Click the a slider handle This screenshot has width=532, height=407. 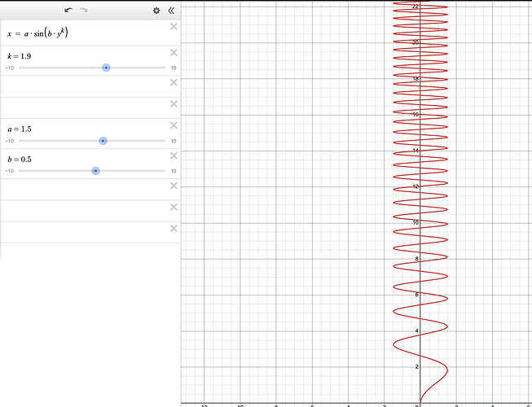[x=103, y=141]
